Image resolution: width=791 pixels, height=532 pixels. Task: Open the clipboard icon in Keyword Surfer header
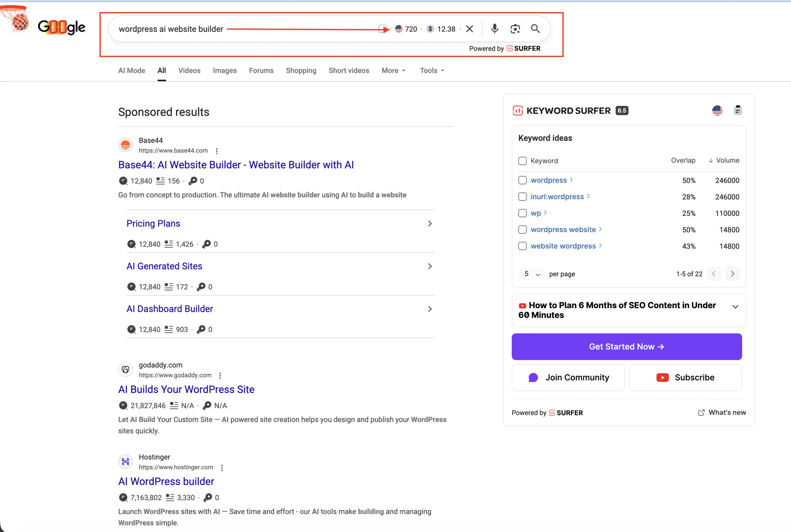(737, 110)
